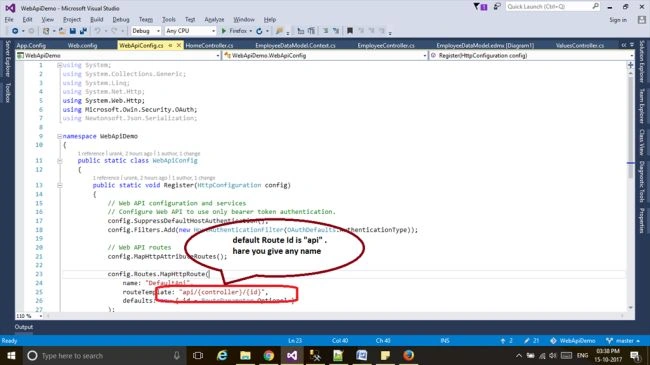Image resolution: width=650 pixels, height=365 pixels.
Task: Click the Sign in link
Action: 618,19
